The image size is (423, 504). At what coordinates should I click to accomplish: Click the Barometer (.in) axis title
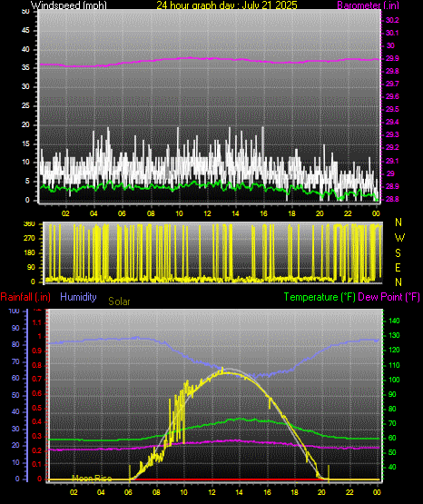[368, 5]
